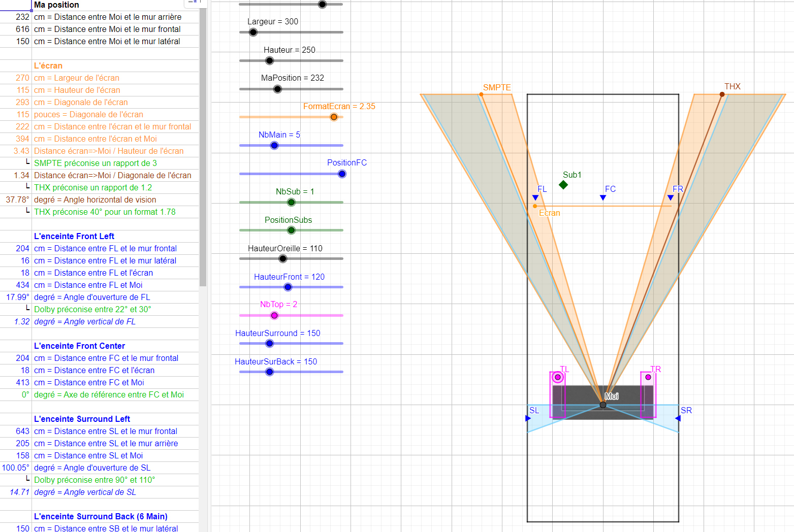Click the spreadsheet vertical scrollbar
The image size is (794, 532).
click(203, 152)
